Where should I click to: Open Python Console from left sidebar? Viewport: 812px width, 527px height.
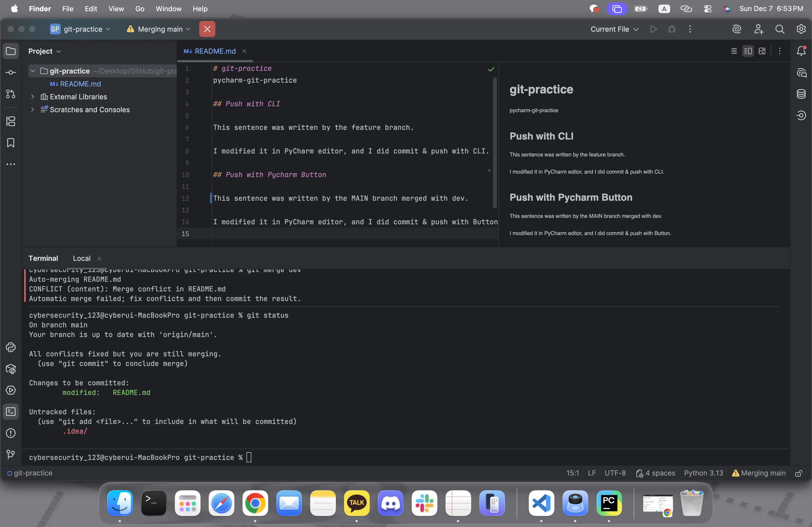[x=10, y=347]
